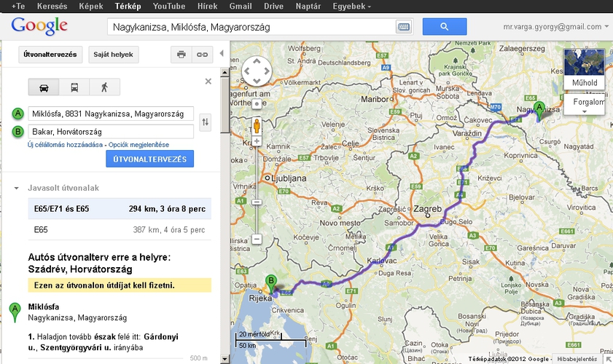Screen dimensions: 613x364
Task: Click Opciók megjelenítése link
Action: point(138,144)
